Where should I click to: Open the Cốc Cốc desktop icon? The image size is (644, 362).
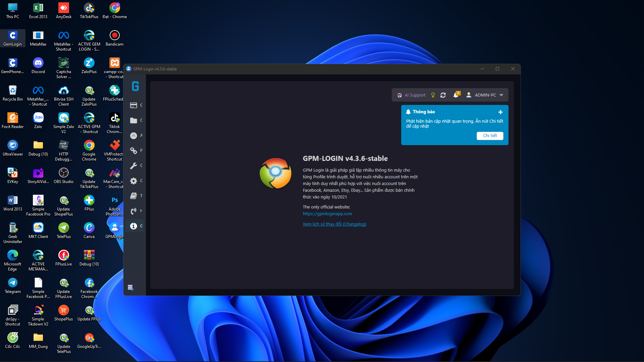(x=13, y=341)
